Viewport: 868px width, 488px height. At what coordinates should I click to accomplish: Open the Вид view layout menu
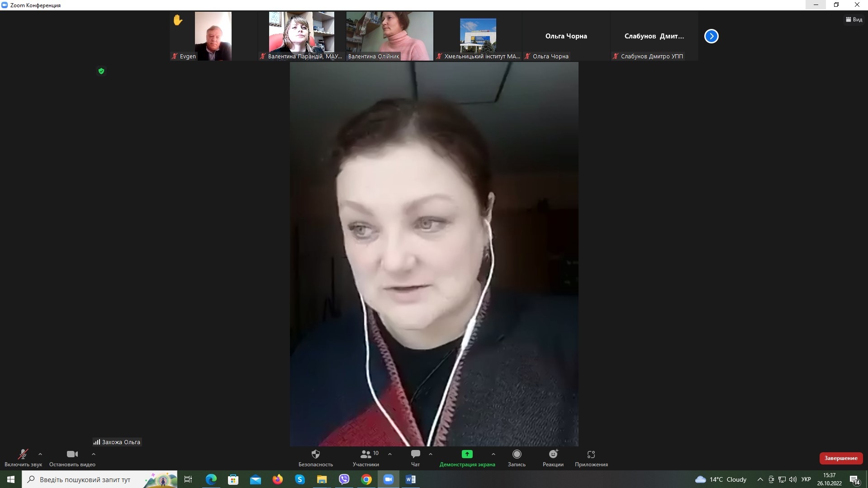(x=854, y=19)
